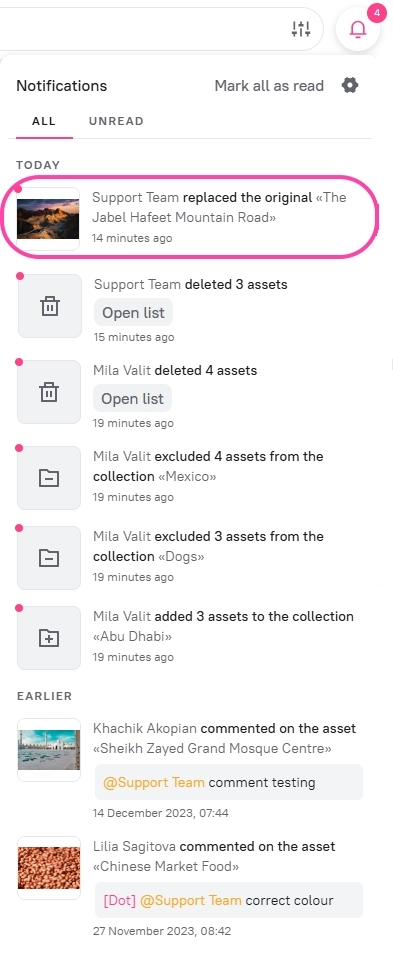393x957 pixels.
Task: Open Sheikh Zayed Grand Mosque thumbnail
Action: point(49,749)
